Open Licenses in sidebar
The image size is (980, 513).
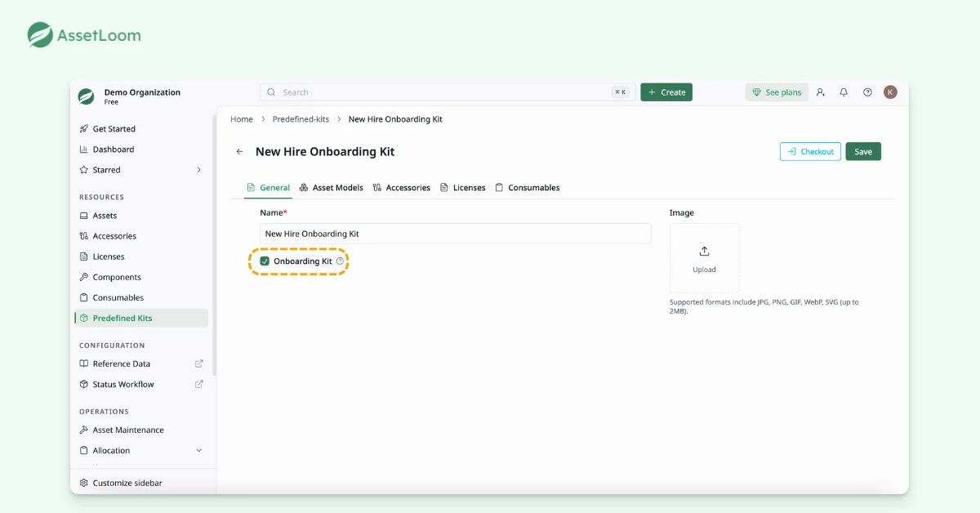tap(141, 256)
